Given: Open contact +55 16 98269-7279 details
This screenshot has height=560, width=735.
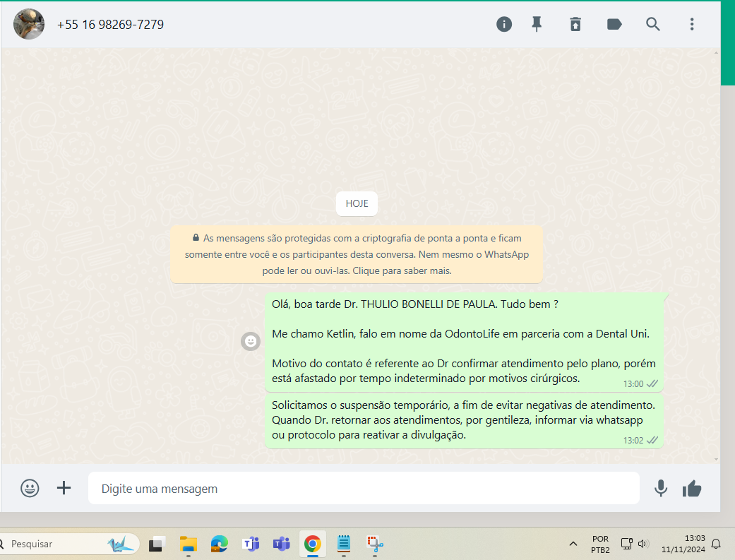Looking at the screenshot, I should [x=110, y=25].
